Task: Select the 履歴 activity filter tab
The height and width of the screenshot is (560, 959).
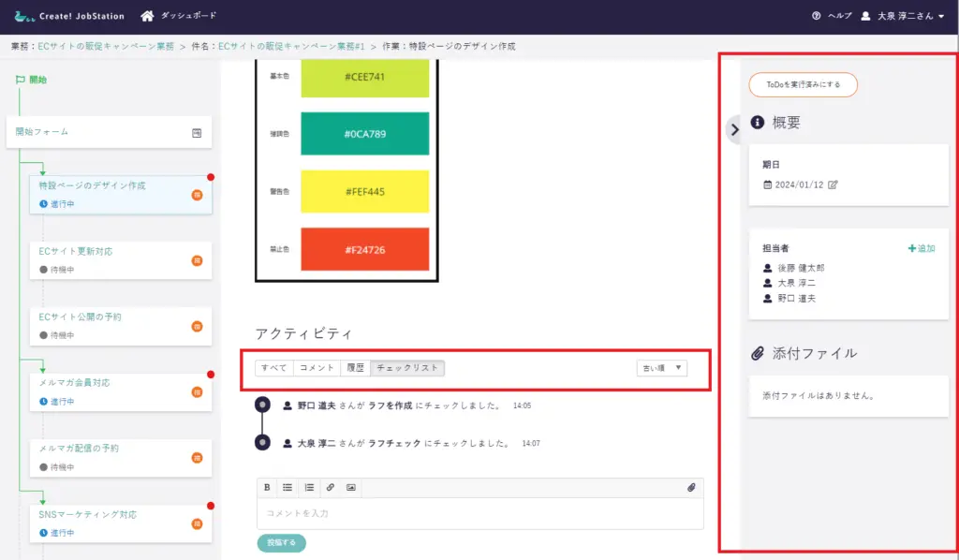Action: tap(355, 368)
